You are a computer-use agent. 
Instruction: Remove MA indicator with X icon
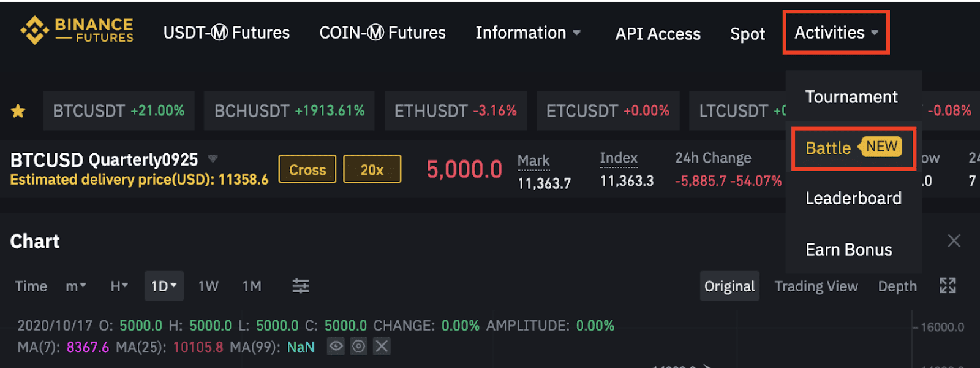click(382, 347)
